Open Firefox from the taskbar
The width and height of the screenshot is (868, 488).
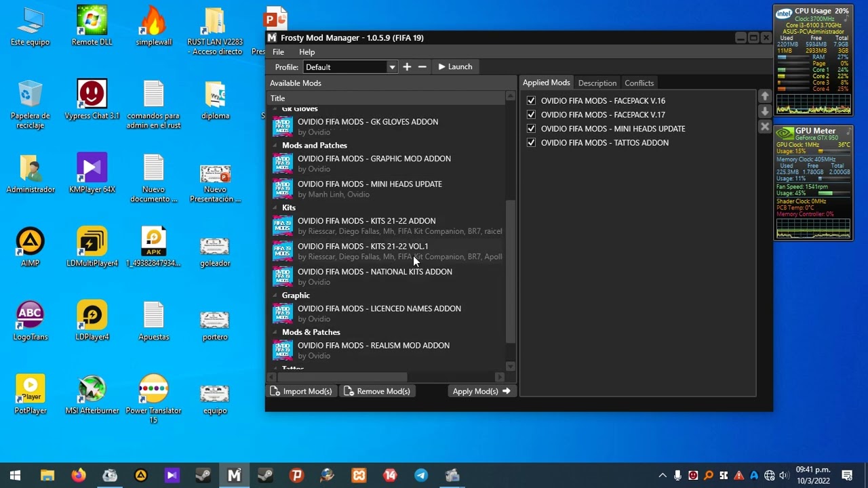coord(79,475)
